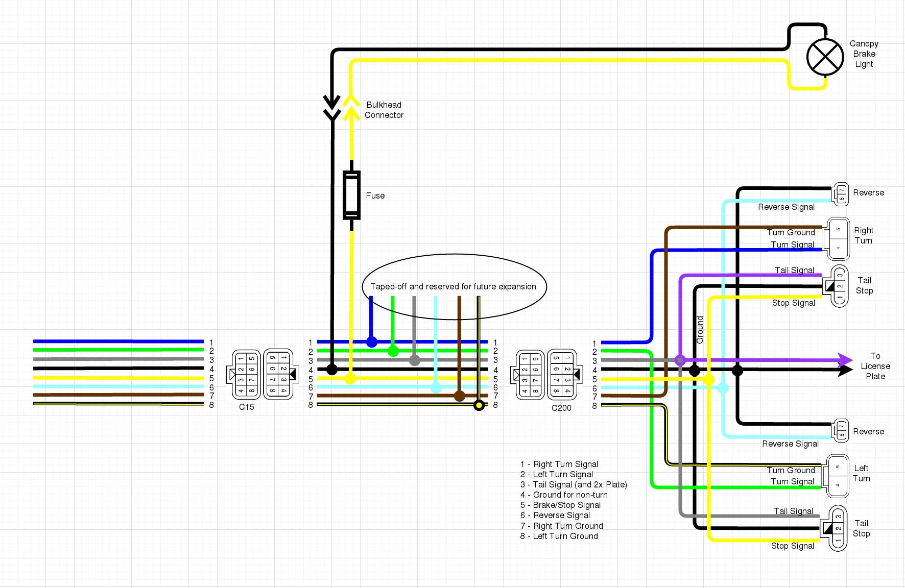Click the vertical 'Ground' label

click(700, 330)
